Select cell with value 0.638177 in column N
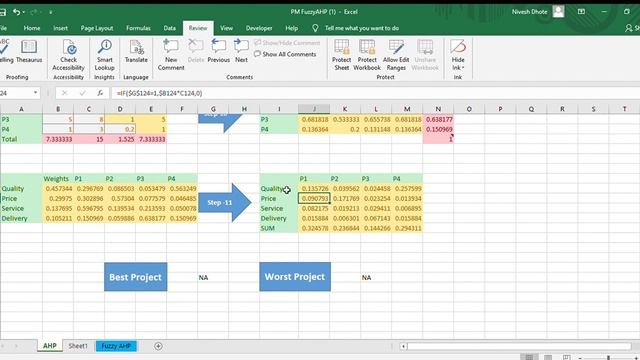 tap(438, 119)
